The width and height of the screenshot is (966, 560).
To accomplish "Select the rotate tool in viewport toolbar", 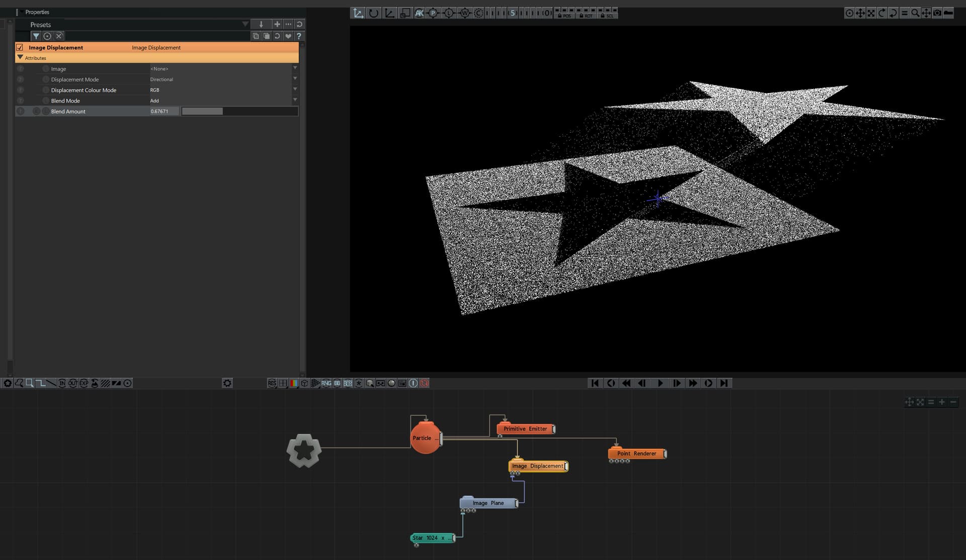I will pos(373,13).
